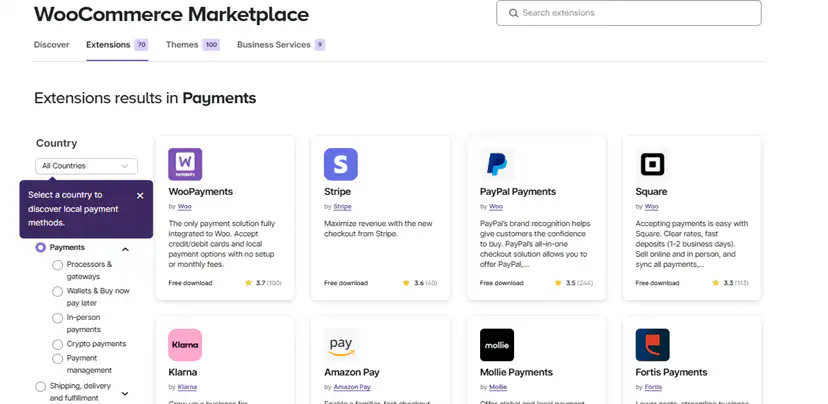Click the Square rating star
This screenshot has height=404, width=828.
[716, 283]
